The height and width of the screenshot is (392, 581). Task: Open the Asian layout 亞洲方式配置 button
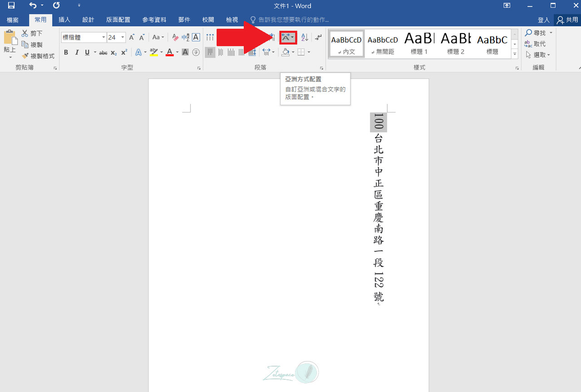click(288, 38)
